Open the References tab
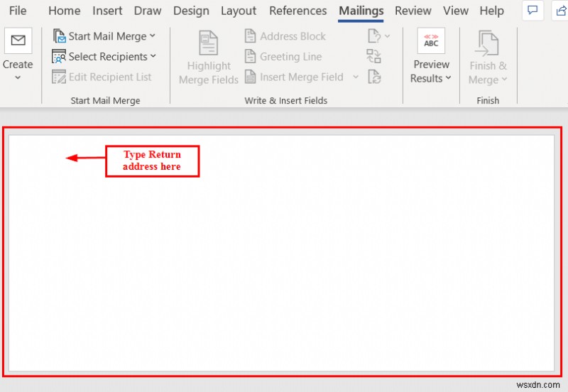 tap(297, 11)
